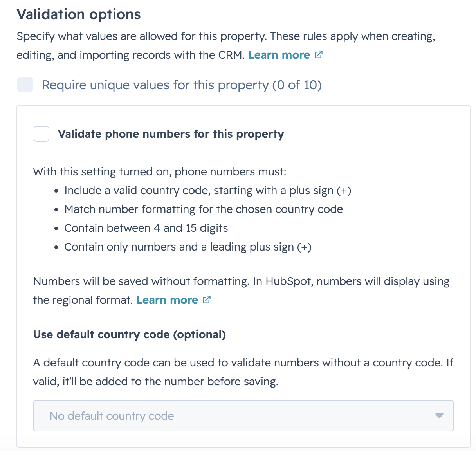
Task: Click 'Require unique values for this property' label
Action: (x=182, y=85)
